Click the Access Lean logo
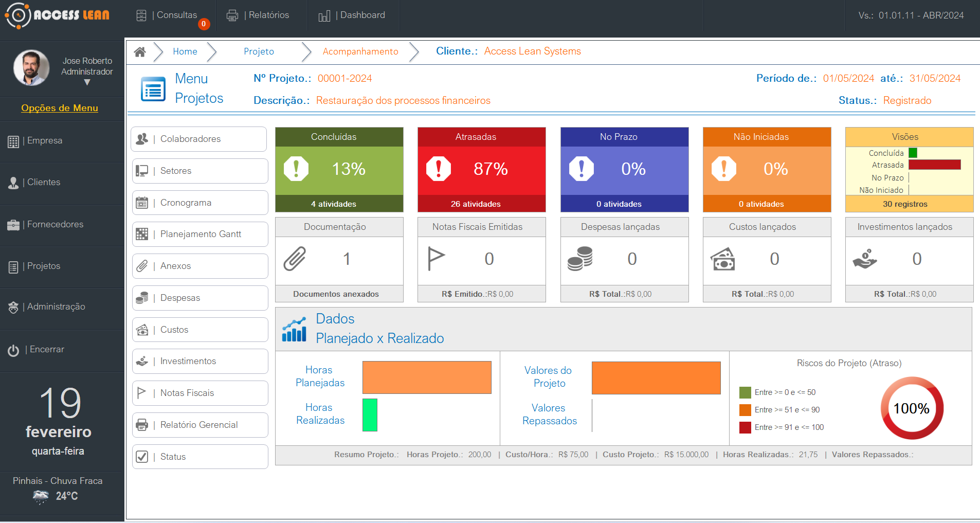The height and width of the screenshot is (523, 980). click(57, 15)
